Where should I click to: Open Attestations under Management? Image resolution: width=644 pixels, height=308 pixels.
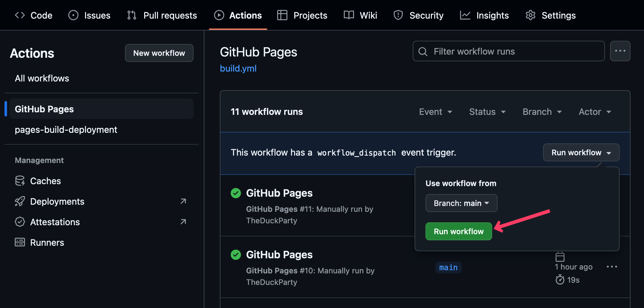click(55, 222)
